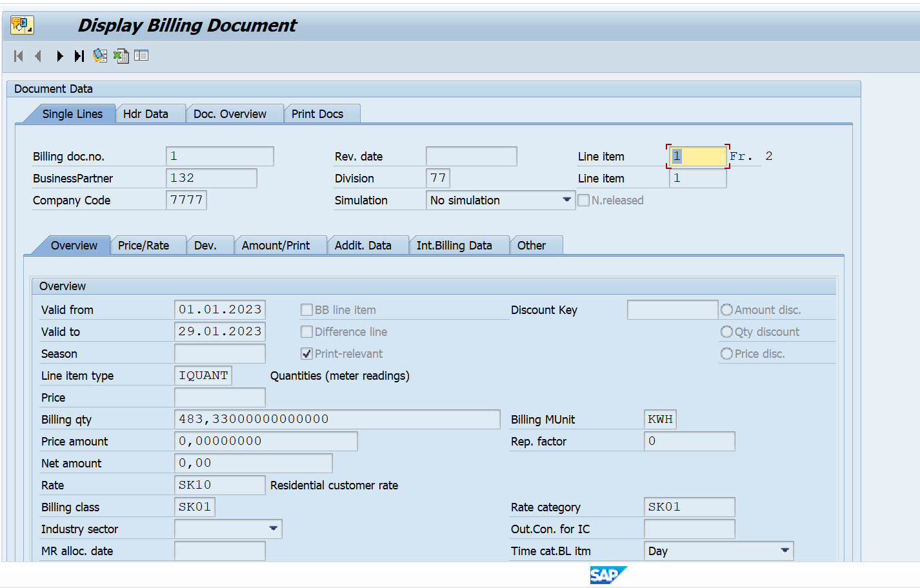Jump to the last line item
The image size is (920, 588).
pyautogui.click(x=79, y=56)
